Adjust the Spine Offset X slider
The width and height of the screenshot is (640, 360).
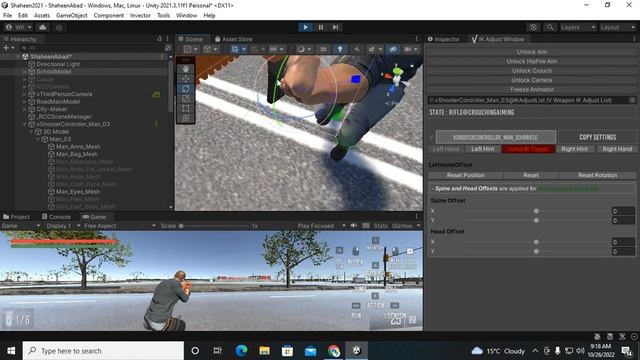pyautogui.click(x=536, y=211)
